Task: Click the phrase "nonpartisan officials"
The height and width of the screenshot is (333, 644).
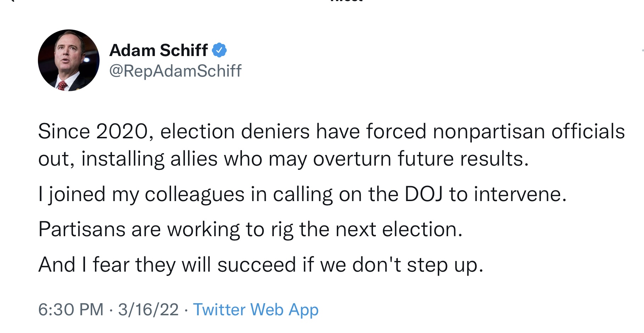Action: (x=529, y=132)
